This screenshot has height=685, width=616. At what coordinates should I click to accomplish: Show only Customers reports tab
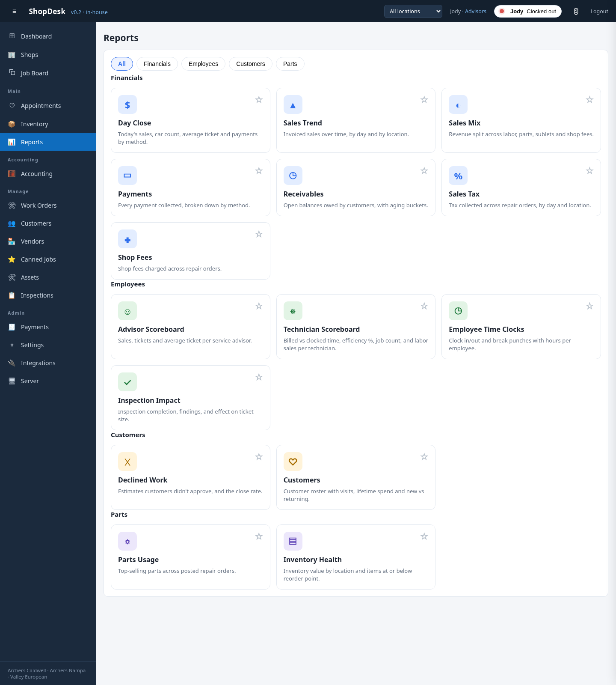coord(251,64)
